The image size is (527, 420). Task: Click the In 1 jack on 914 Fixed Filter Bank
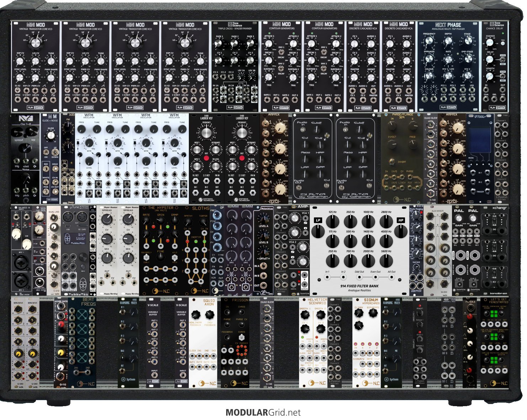(x=327, y=278)
